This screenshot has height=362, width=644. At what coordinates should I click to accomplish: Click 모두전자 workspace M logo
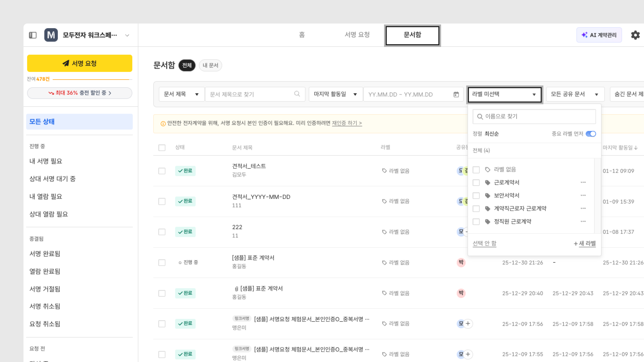[51, 35]
